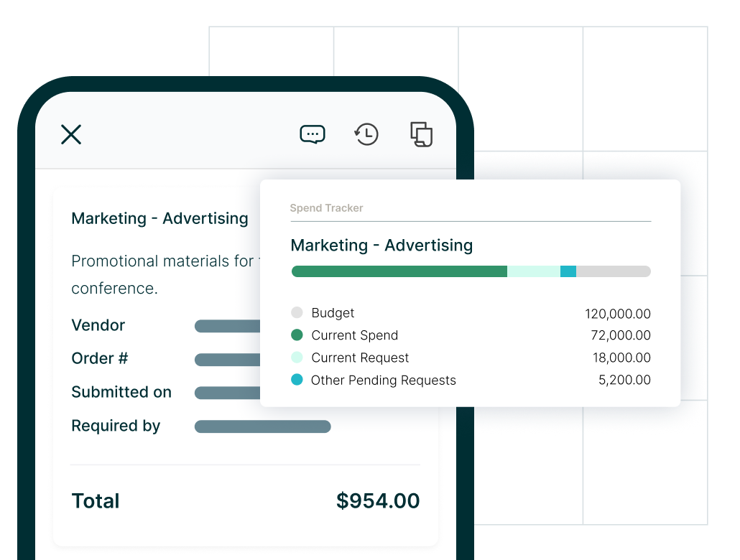Click the 5,200.00 pending requests value
This screenshot has width=740, height=560.
(x=624, y=380)
